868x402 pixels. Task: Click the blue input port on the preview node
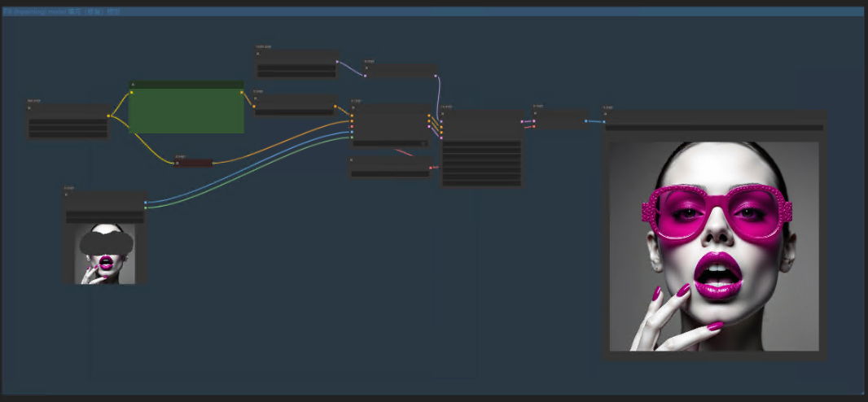click(604, 122)
